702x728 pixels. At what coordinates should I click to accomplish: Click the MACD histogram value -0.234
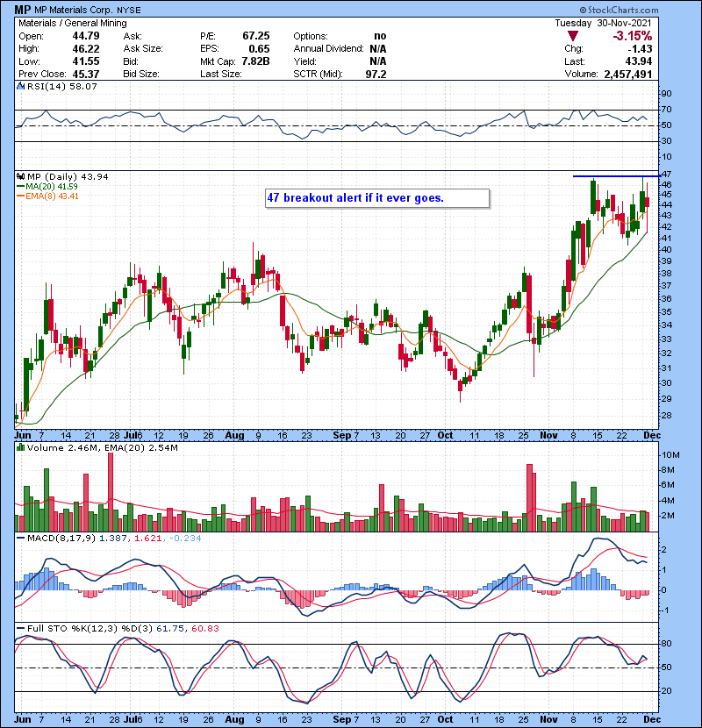pyautogui.click(x=185, y=539)
